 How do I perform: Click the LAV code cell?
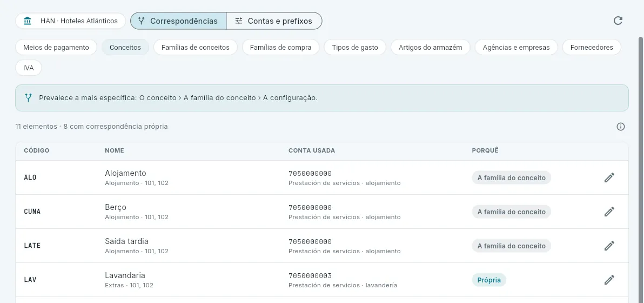(x=30, y=280)
